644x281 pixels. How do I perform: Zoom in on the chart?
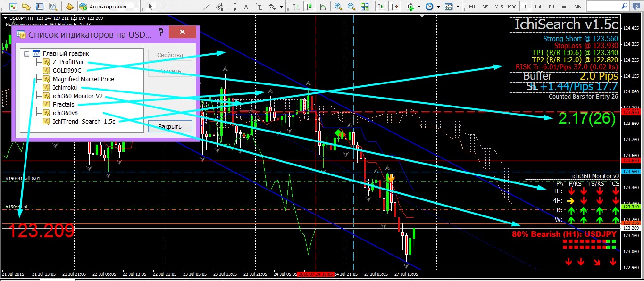[338, 7]
